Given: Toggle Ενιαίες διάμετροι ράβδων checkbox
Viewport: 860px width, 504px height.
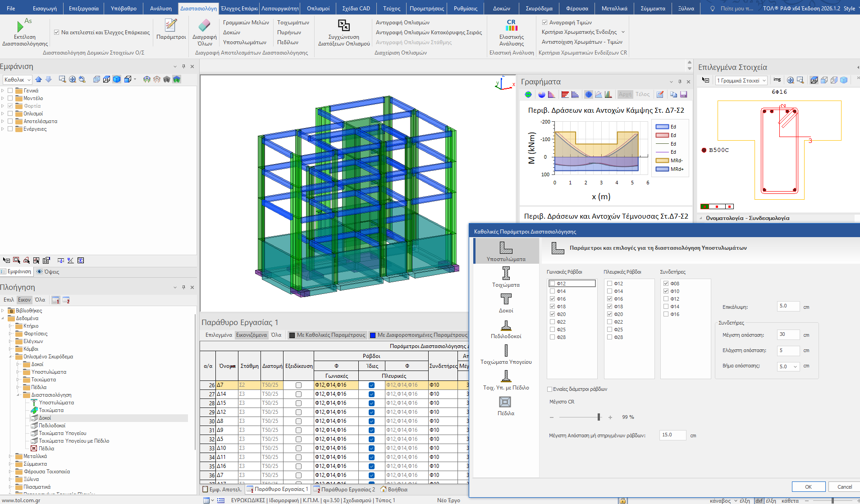Looking at the screenshot, I should pos(550,389).
